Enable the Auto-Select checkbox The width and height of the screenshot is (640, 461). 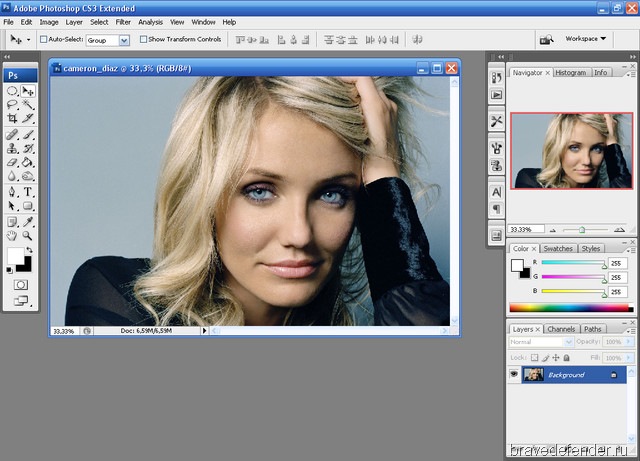click(44, 40)
